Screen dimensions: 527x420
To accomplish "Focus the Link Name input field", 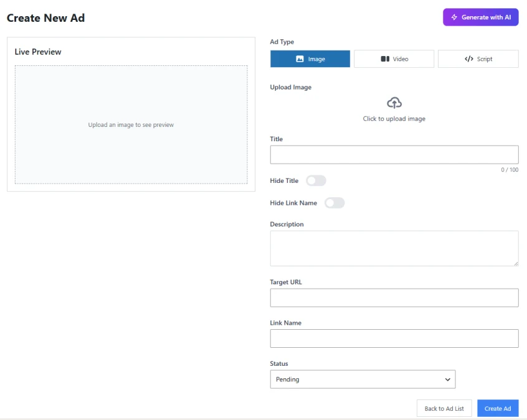I will coord(394,338).
